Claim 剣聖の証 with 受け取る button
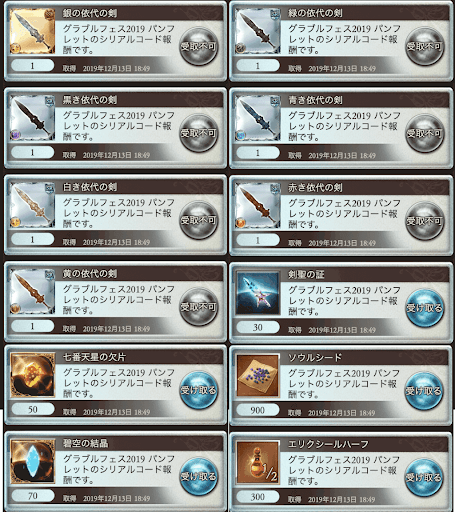Screen dimensions: 455x512 [x=424, y=308]
